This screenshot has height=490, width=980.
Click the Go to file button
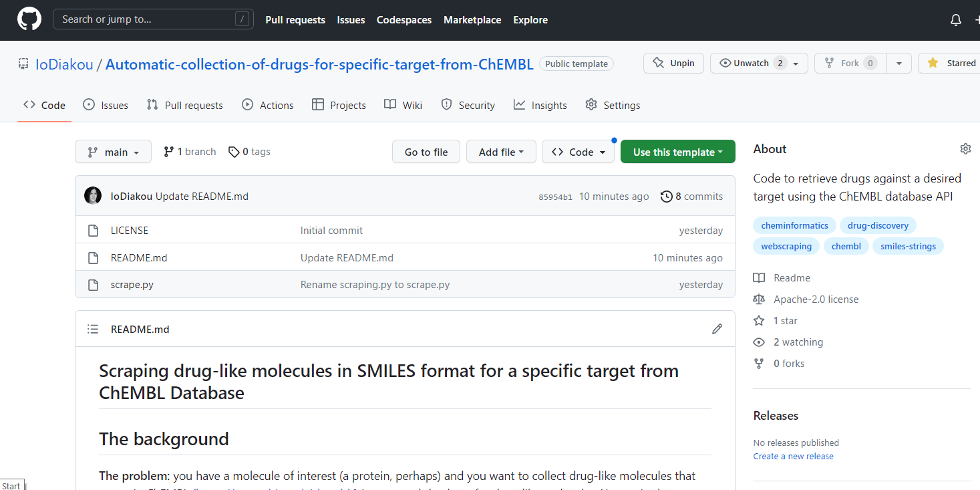[x=426, y=152]
